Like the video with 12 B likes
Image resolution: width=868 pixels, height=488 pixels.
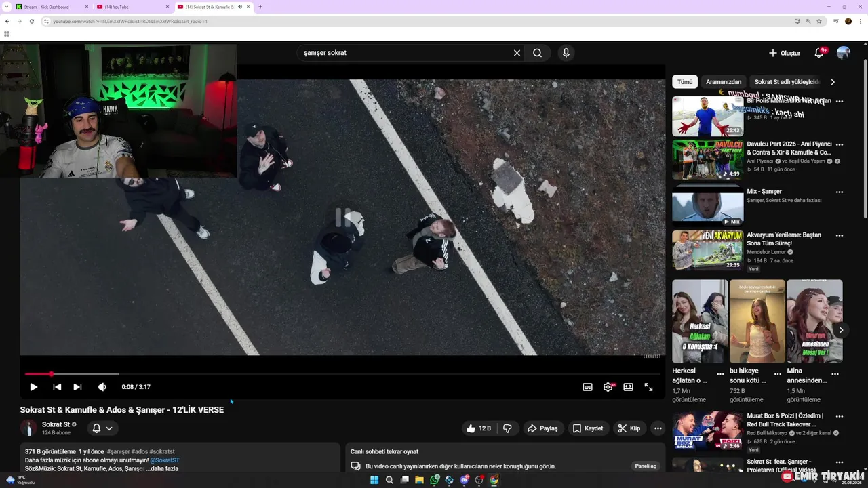pyautogui.click(x=478, y=428)
